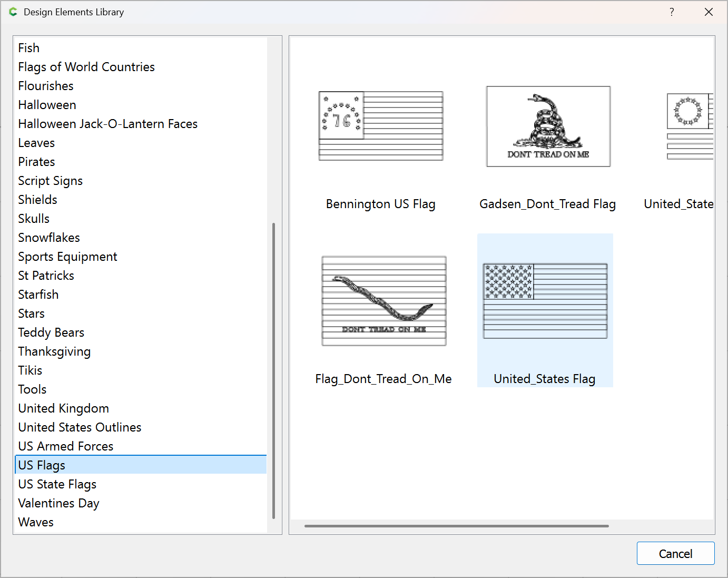The image size is (728, 578).
Task: Select the Bennington US Flag design
Action: coord(381,126)
